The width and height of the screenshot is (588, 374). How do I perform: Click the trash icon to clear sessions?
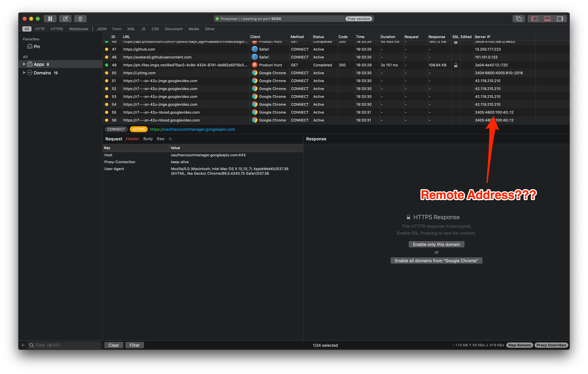pyautogui.click(x=80, y=19)
